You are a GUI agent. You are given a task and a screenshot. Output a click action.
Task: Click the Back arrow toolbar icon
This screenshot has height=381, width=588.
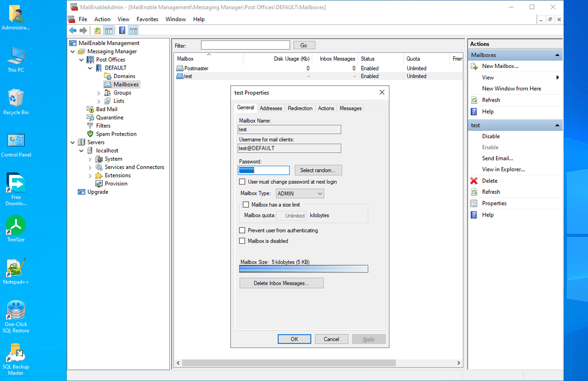(73, 30)
